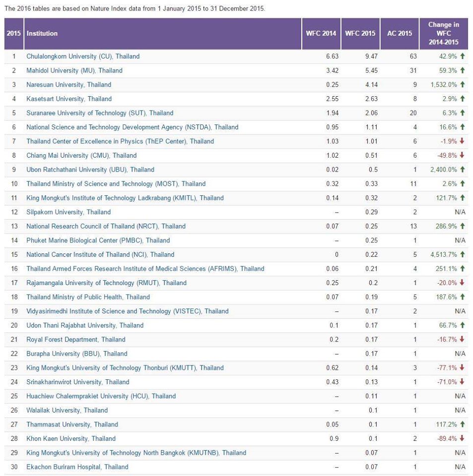
Task: Sort by AC 2015 column header
Action: (x=400, y=34)
